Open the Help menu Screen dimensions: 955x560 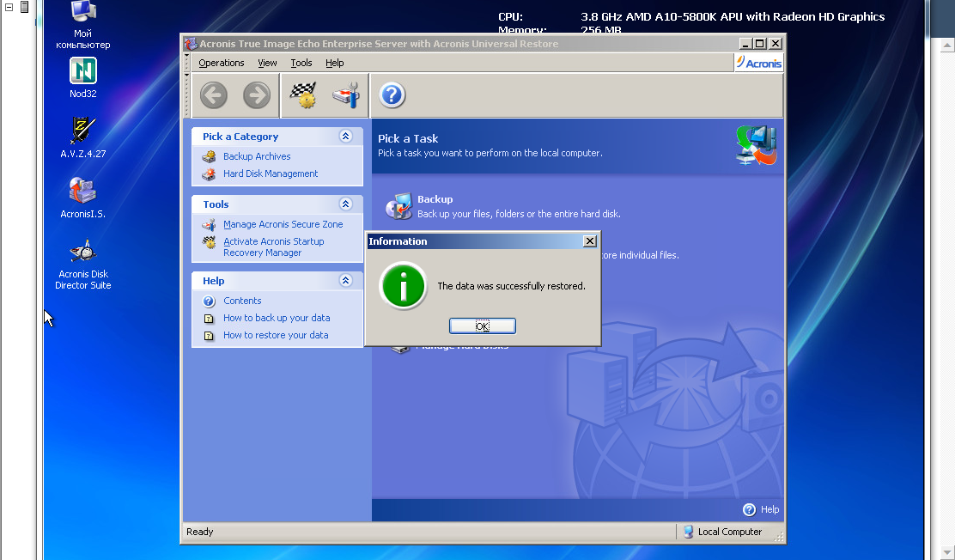pyautogui.click(x=334, y=63)
